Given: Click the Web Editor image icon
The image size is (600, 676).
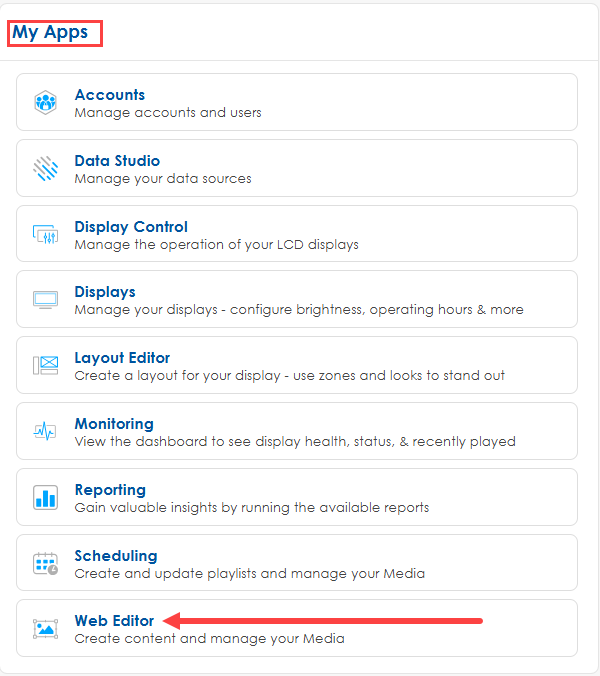Looking at the screenshot, I should 45,629.
